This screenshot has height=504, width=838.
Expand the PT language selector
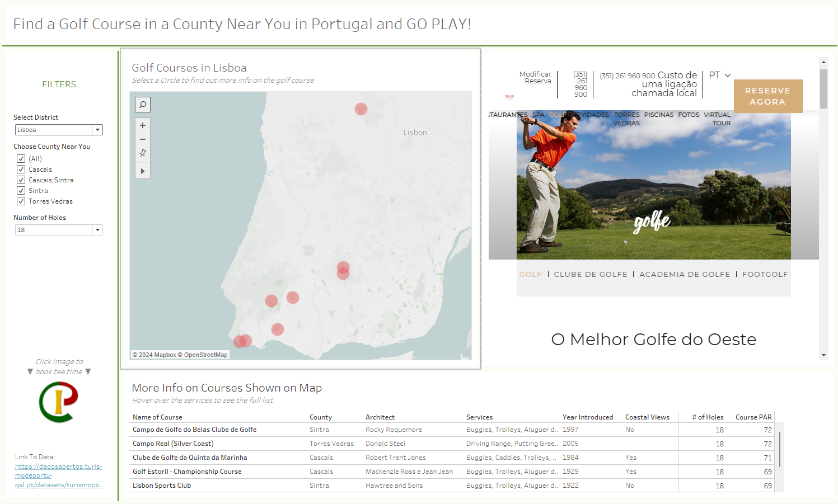click(719, 75)
